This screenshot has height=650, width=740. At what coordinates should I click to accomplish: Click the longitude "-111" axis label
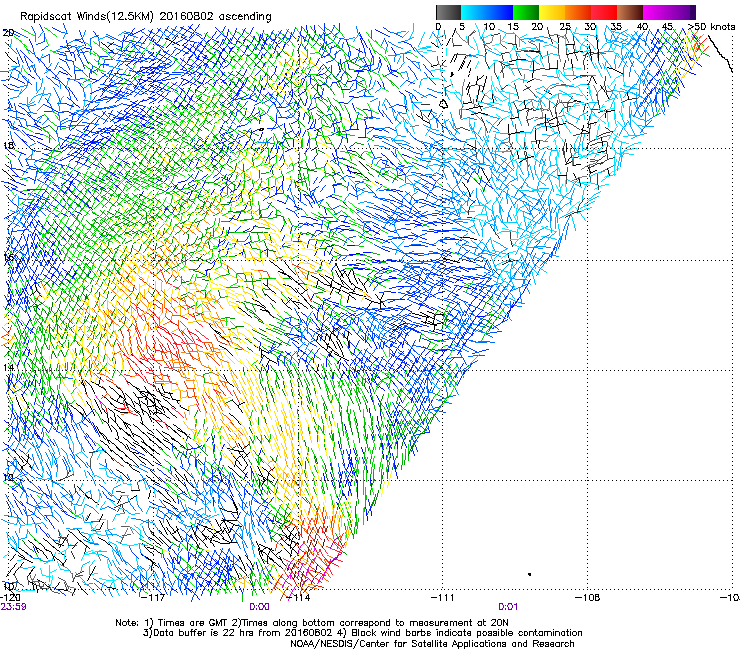pos(443,598)
